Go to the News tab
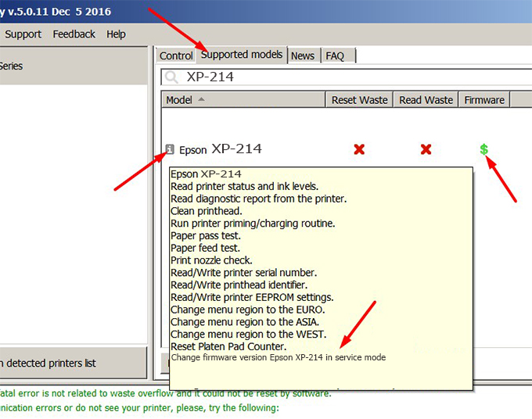The image size is (532, 419). click(x=302, y=56)
